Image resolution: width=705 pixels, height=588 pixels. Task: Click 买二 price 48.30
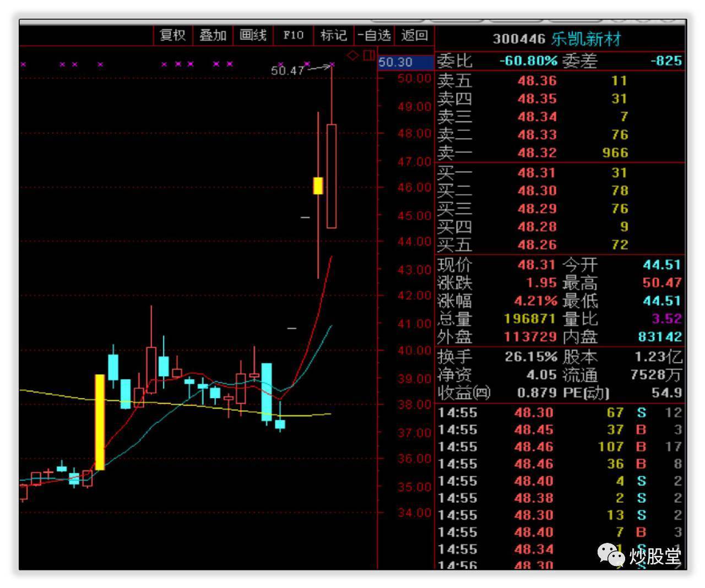click(537, 190)
